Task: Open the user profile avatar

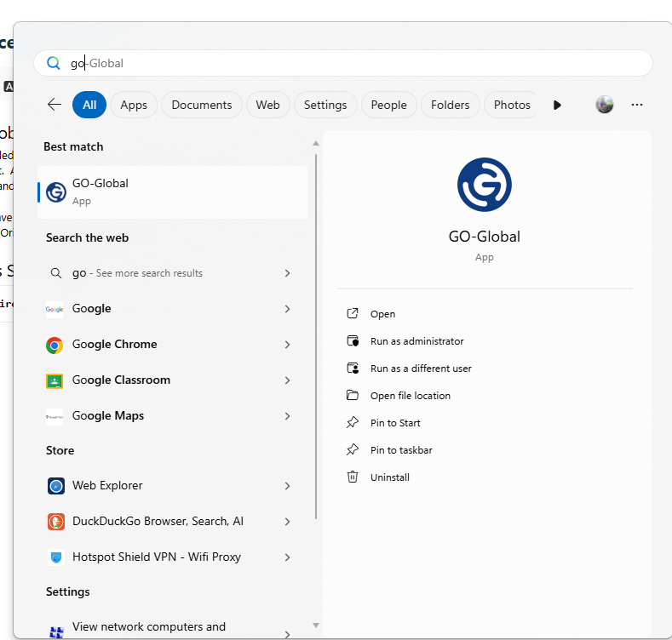Action: 604,105
